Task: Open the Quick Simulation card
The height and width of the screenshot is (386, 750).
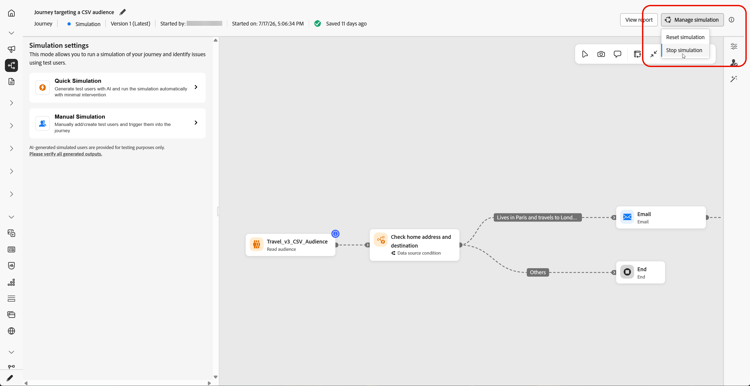Action: coord(117,88)
